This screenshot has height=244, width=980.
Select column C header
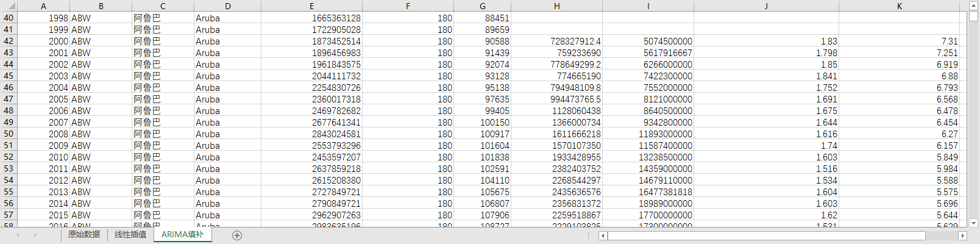(163, 6)
